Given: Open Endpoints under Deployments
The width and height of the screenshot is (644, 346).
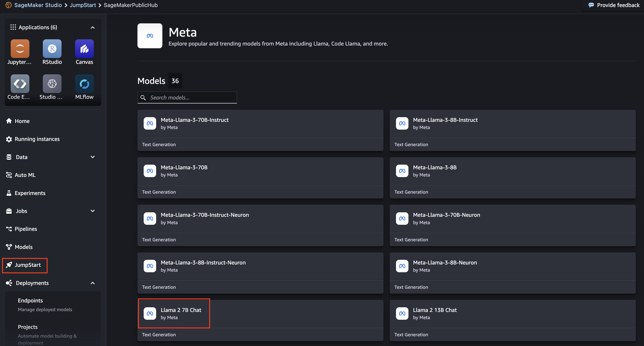Looking at the screenshot, I should point(30,300).
